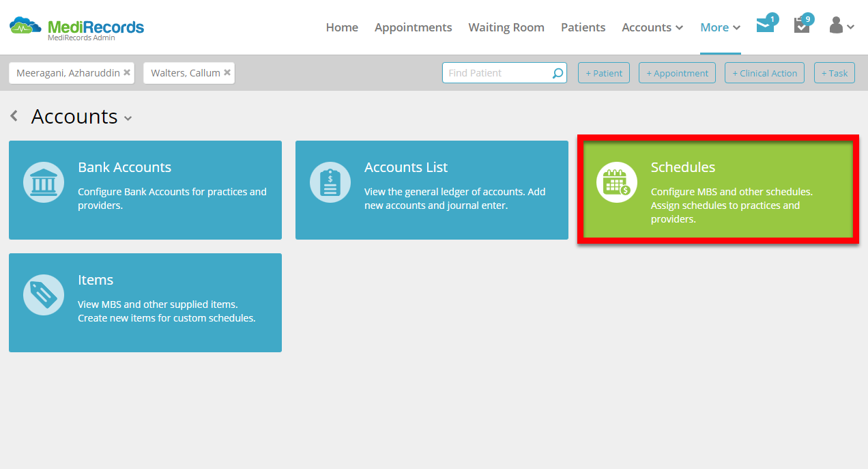
Task: Click 'Configure MBS and other schedules' description
Action: click(732, 205)
